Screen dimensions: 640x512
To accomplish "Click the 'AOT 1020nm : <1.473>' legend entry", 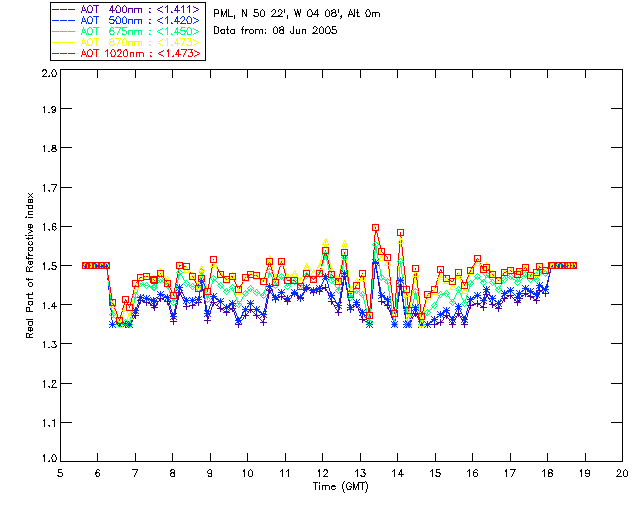I will point(126,53).
